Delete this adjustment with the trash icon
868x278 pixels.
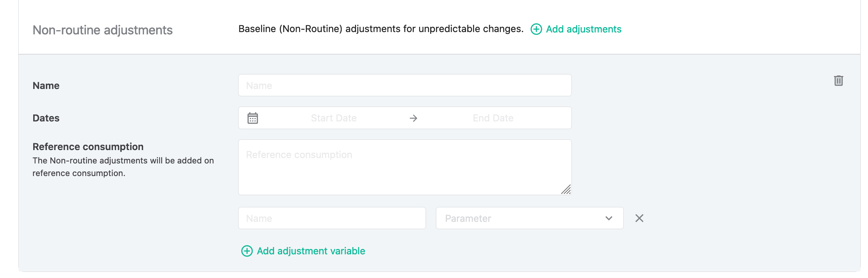(x=839, y=81)
